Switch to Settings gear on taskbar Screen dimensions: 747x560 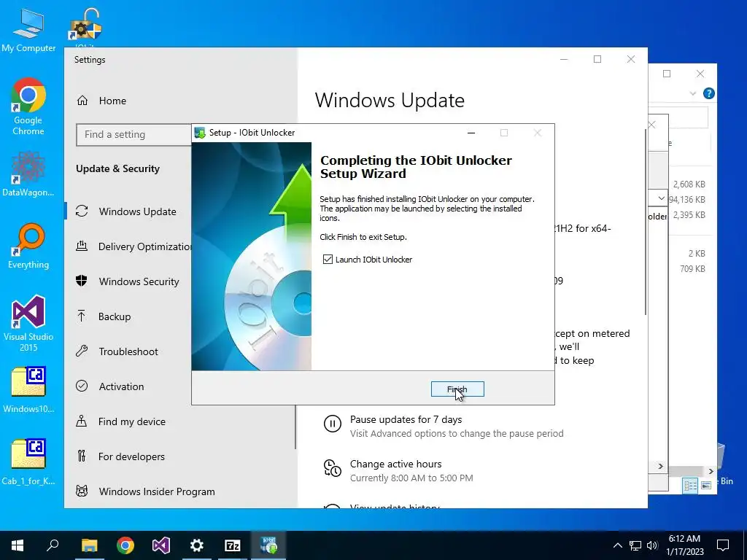[x=197, y=545]
